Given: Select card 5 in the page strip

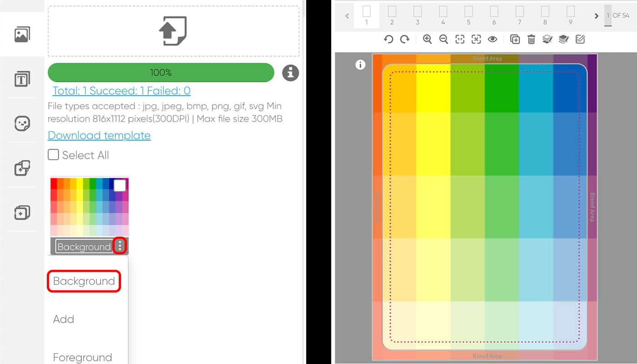Looking at the screenshot, I should [x=468, y=15].
